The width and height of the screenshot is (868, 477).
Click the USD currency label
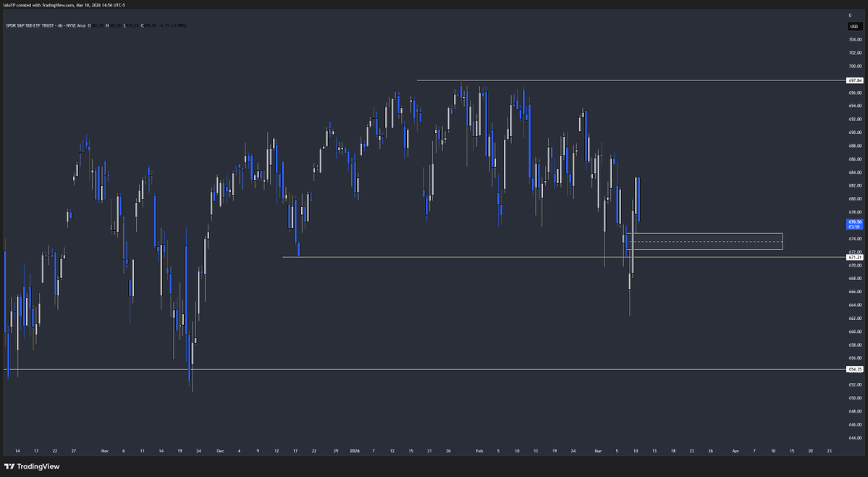pyautogui.click(x=855, y=27)
